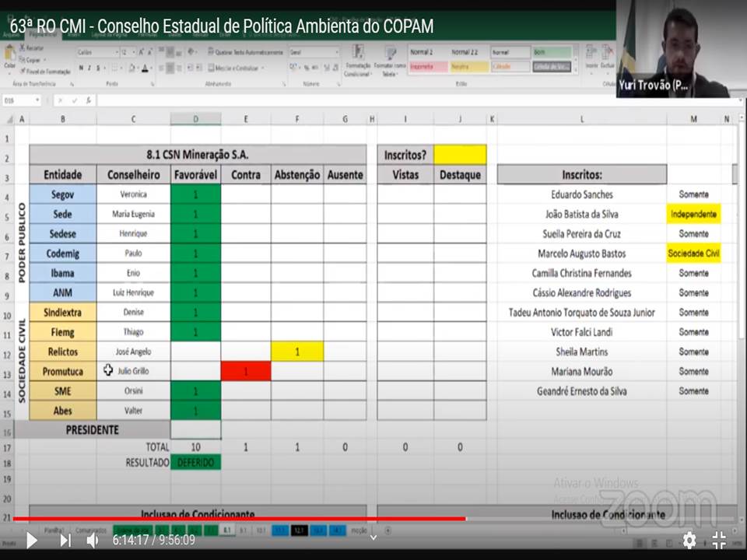Switch to the 12.1 sheet tab
Image resolution: width=747 pixels, height=560 pixels.
[300, 530]
